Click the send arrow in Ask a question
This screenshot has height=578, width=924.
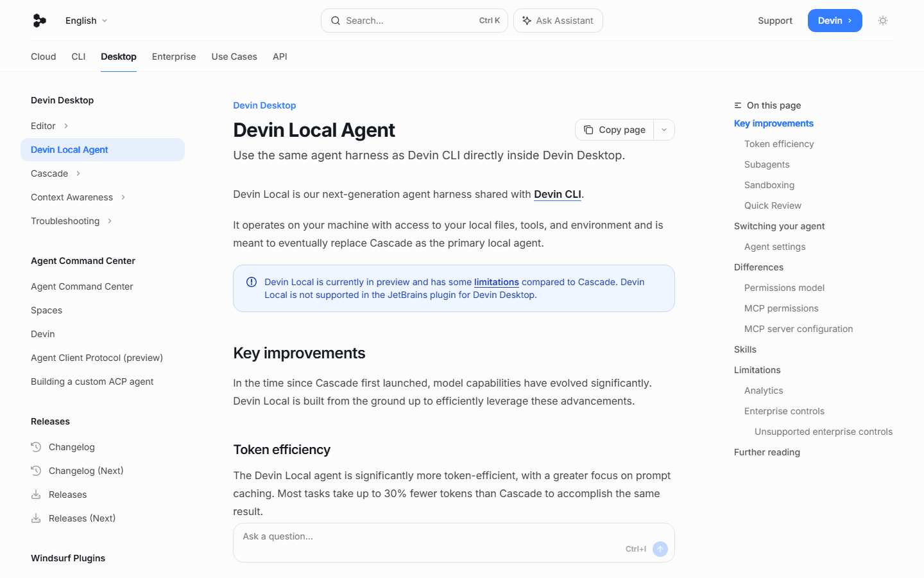click(660, 549)
